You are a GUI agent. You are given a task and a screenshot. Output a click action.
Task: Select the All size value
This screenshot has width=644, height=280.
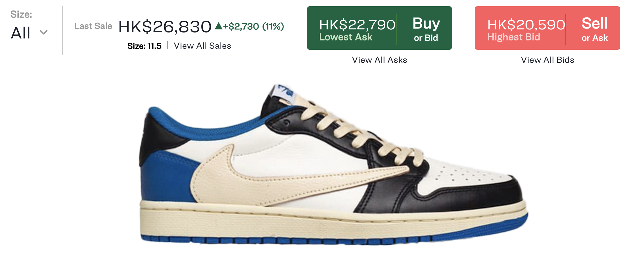[21, 33]
